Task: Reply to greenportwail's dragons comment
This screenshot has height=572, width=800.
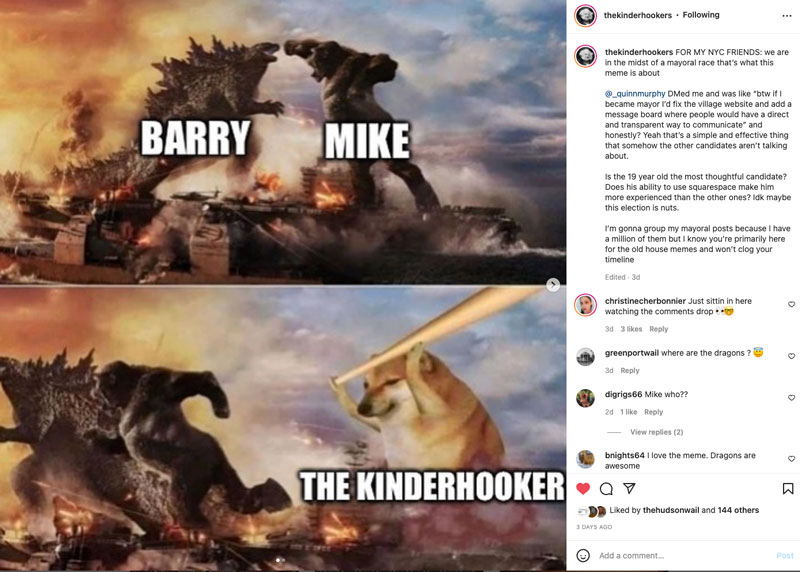Action: point(630,370)
